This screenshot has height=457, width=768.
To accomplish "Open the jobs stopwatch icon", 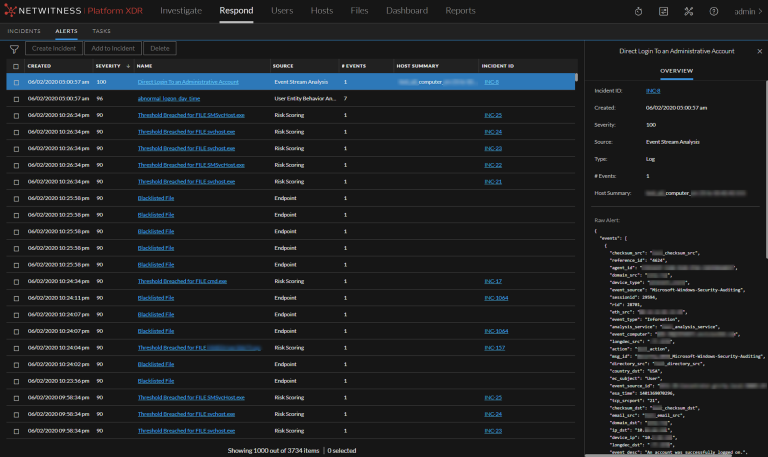I will pyautogui.click(x=639, y=11).
